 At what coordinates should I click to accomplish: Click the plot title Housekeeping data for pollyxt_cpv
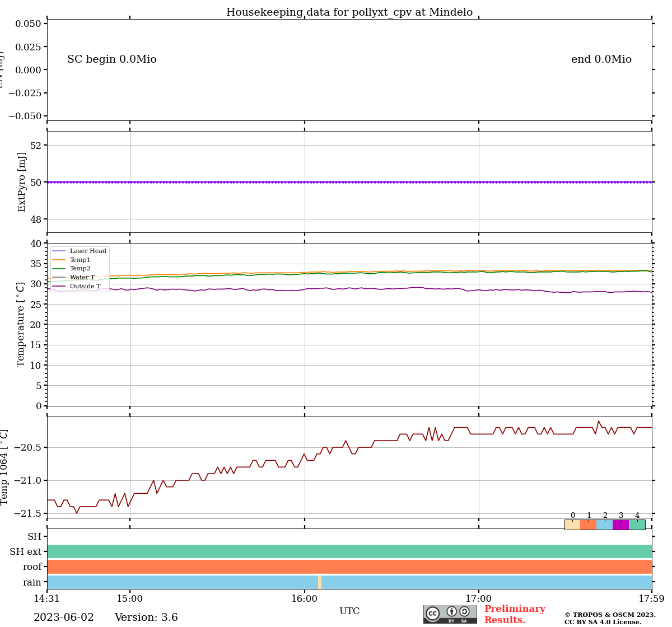pyautogui.click(x=349, y=12)
